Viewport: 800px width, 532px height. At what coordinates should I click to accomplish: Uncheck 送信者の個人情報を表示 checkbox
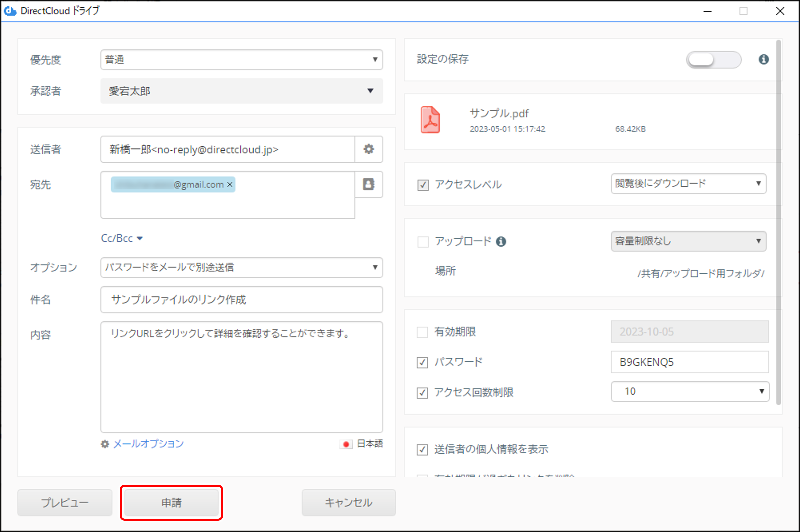pyautogui.click(x=422, y=449)
